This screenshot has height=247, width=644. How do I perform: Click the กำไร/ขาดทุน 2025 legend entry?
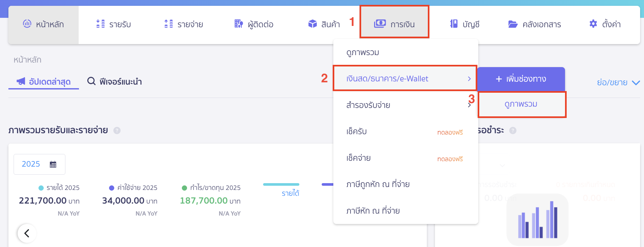pos(211,188)
